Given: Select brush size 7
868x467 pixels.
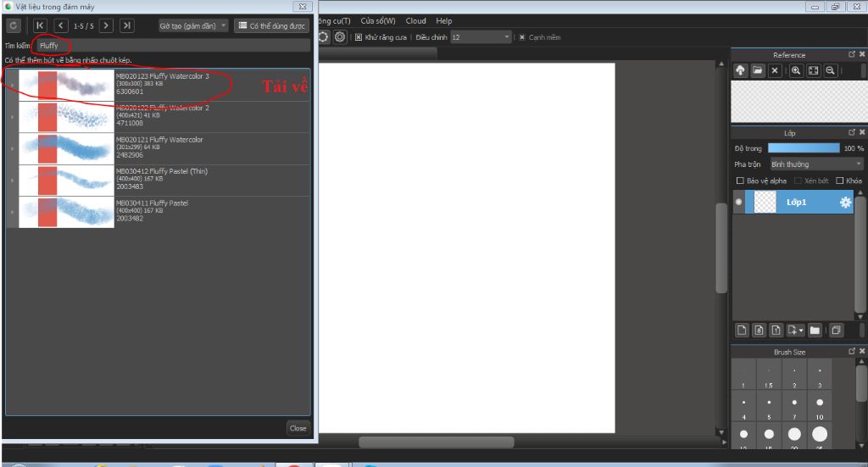Looking at the screenshot, I should (794, 407).
